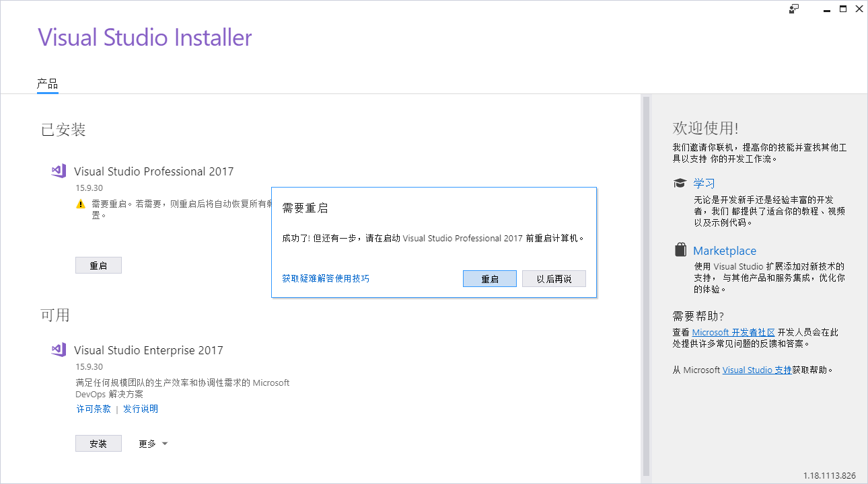Click the Visual Studio Professional 2017 logo icon
Screen dimensions: 868x484
59,171
